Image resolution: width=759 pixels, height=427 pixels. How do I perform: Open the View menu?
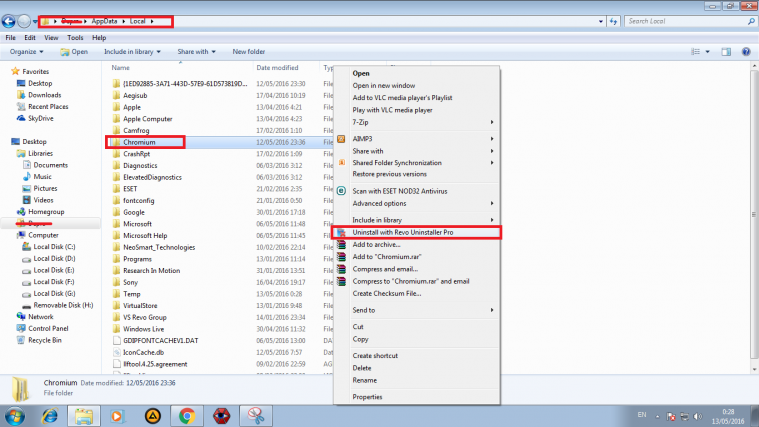pos(51,38)
